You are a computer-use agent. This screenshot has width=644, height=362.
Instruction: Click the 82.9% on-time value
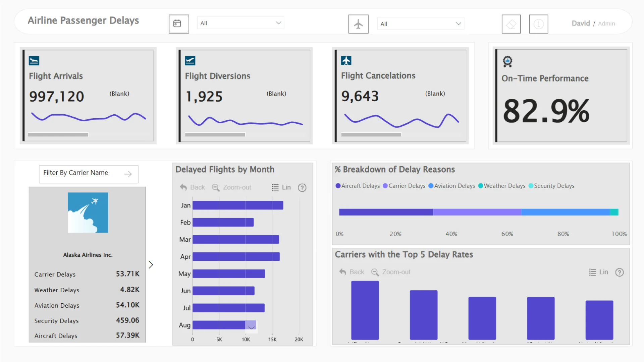[x=546, y=111]
